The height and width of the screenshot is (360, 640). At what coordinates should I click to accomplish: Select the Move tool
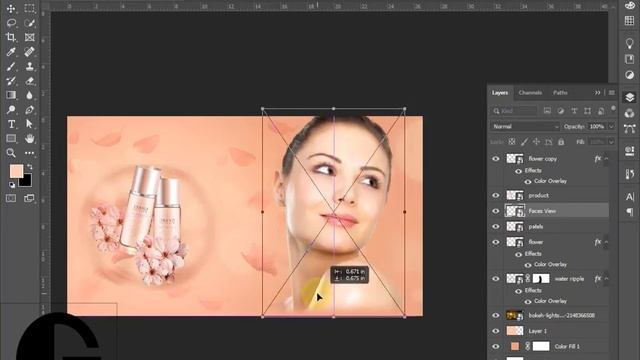pos(11,8)
